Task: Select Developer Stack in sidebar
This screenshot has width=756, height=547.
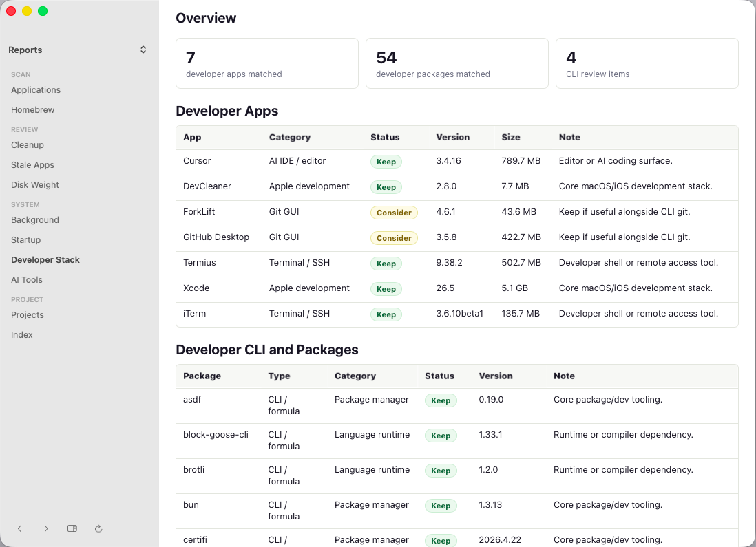Action: pos(45,260)
